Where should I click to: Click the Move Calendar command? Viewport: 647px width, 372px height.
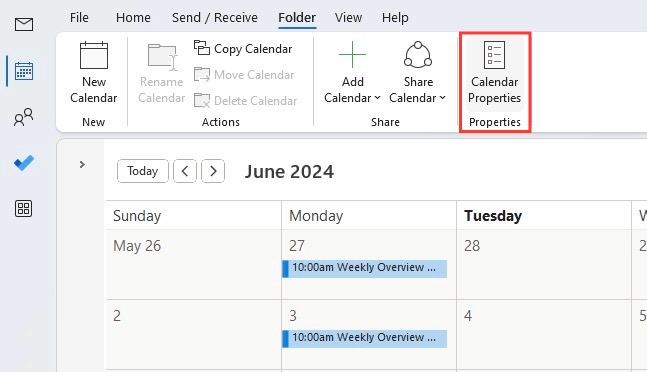(244, 75)
